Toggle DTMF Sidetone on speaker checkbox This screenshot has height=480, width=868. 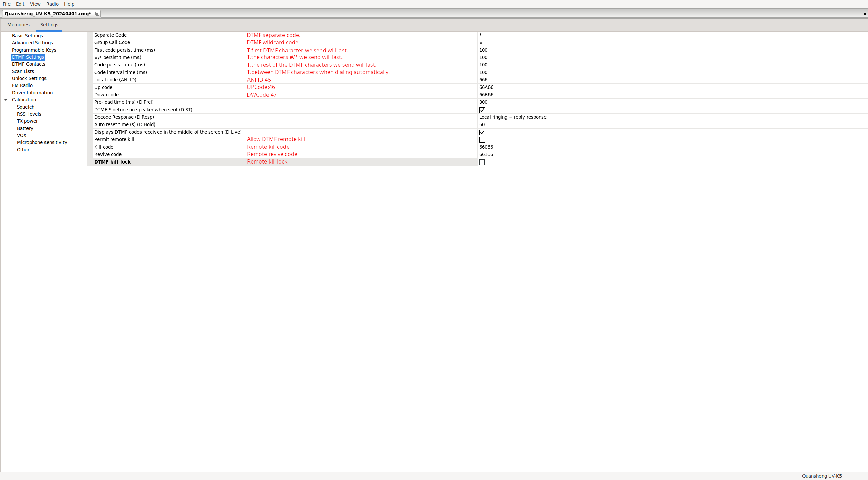(x=482, y=110)
